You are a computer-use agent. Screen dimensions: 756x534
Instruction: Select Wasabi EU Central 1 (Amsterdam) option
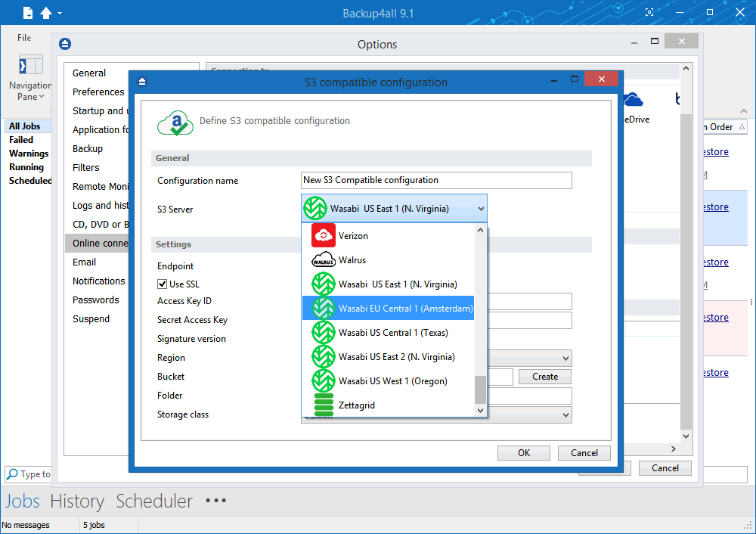click(388, 309)
